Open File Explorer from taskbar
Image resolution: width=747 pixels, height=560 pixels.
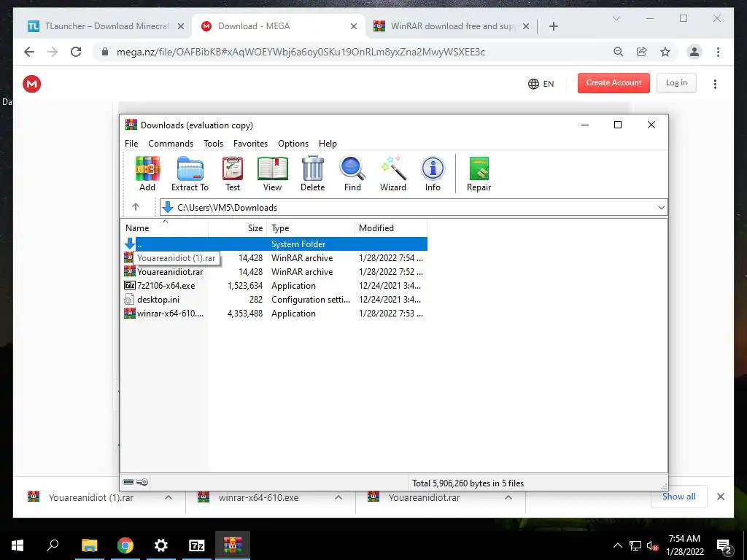click(90, 545)
